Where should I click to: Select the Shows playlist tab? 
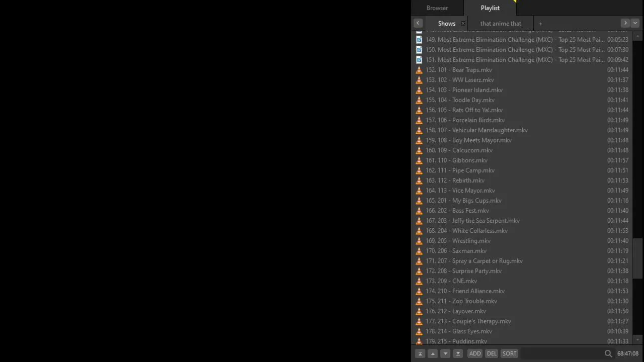click(x=446, y=24)
